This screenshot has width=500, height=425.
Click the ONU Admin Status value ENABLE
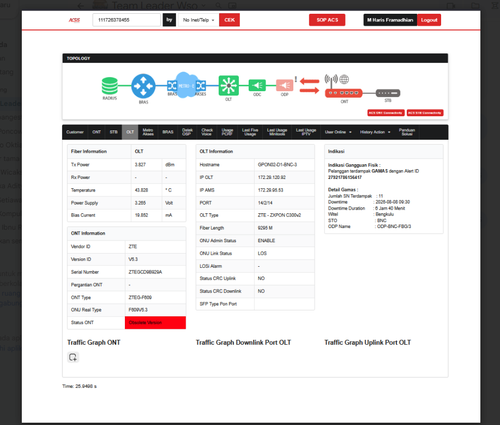pyautogui.click(x=266, y=241)
